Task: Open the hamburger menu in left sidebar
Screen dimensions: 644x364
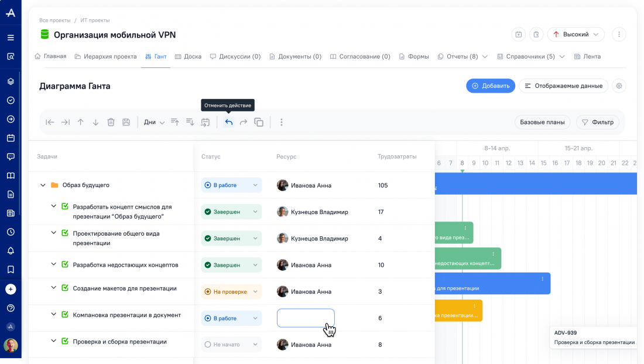Action: (11, 38)
